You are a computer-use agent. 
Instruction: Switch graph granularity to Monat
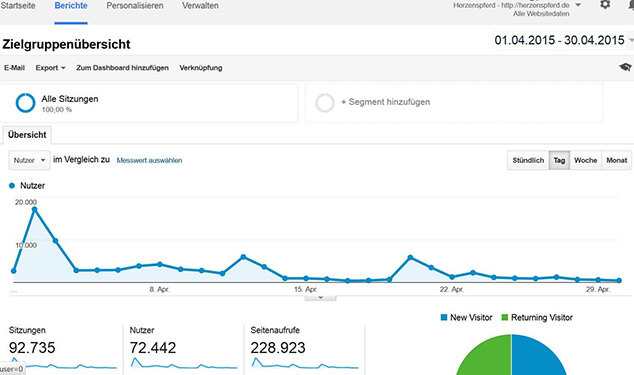tap(617, 160)
